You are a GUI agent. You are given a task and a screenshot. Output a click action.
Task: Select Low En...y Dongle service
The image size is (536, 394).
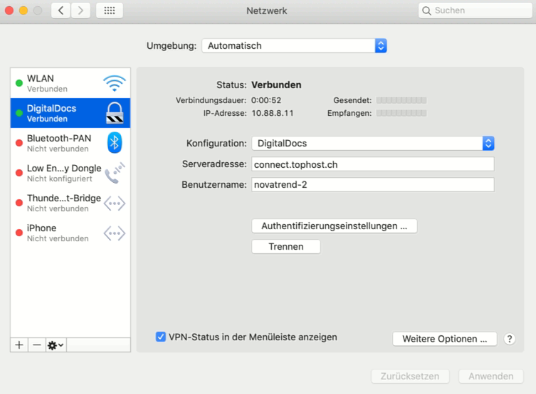point(70,173)
